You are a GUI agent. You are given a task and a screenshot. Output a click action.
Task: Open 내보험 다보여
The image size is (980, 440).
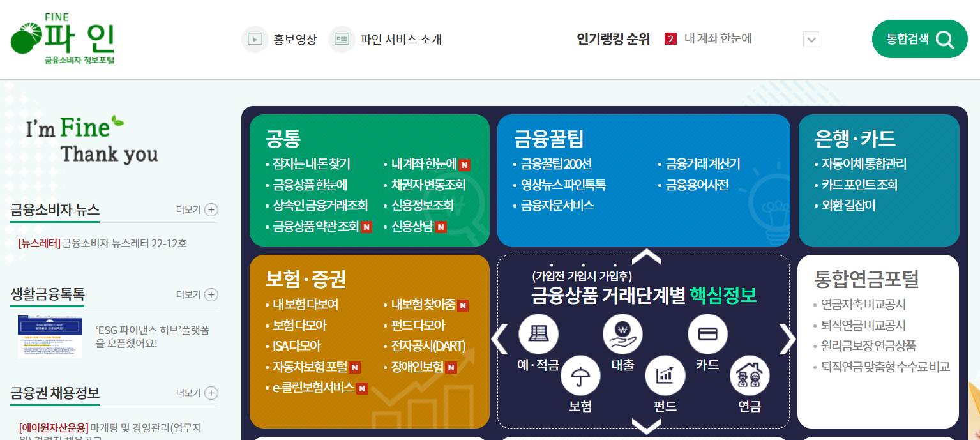pyautogui.click(x=305, y=305)
